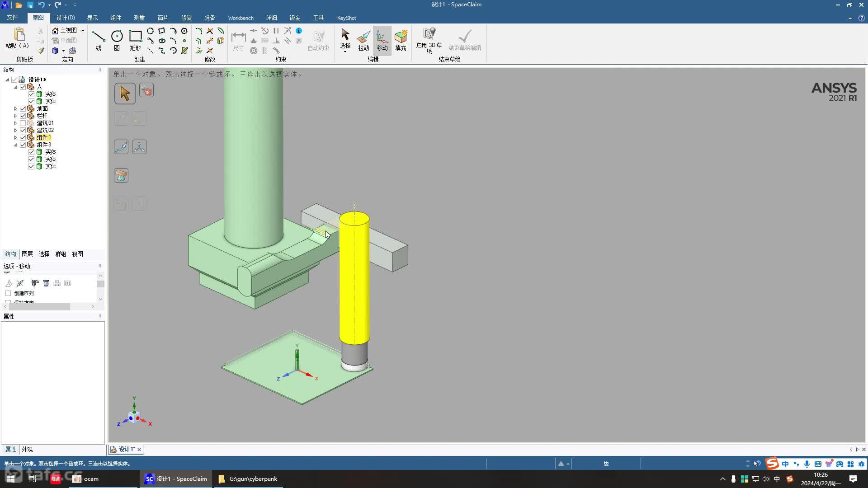The width and height of the screenshot is (868, 488).
Task: Open the 选择 tool dropdown arrow
Action: pos(345,52)
